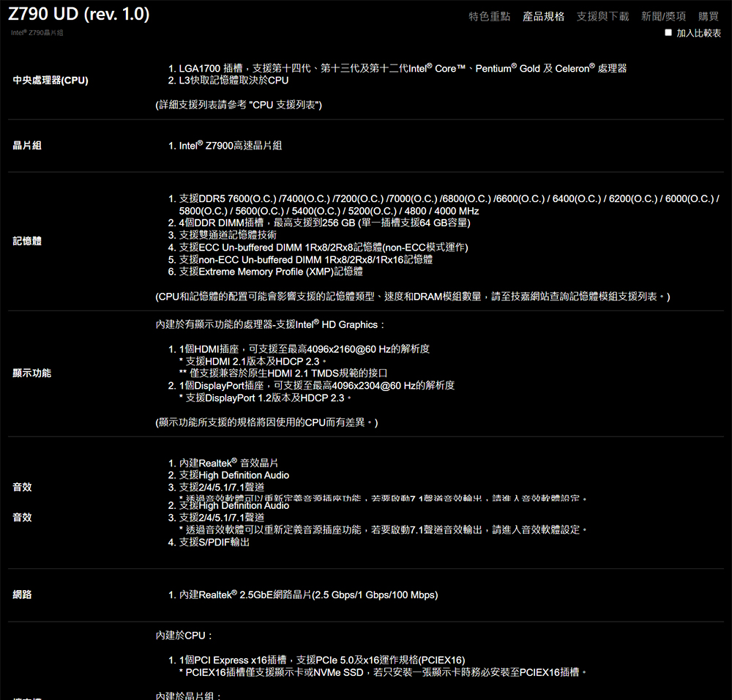The image size is (732, 700).
Task: Go to the 新聞/獎項 tab
Action: coord(663,17)
